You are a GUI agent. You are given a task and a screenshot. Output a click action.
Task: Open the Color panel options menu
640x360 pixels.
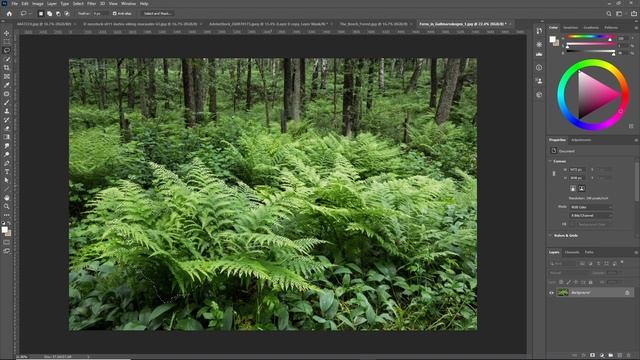tap(636, 28)
